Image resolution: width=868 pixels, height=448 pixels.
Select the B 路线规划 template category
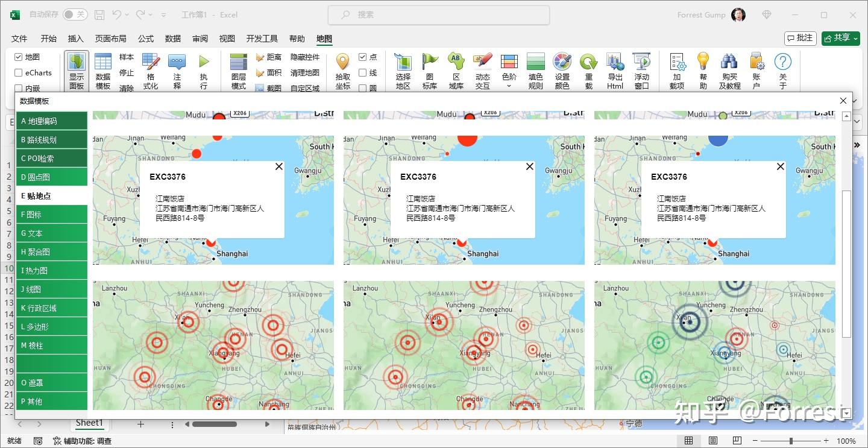pyautogui.click(x=52, y=139)
